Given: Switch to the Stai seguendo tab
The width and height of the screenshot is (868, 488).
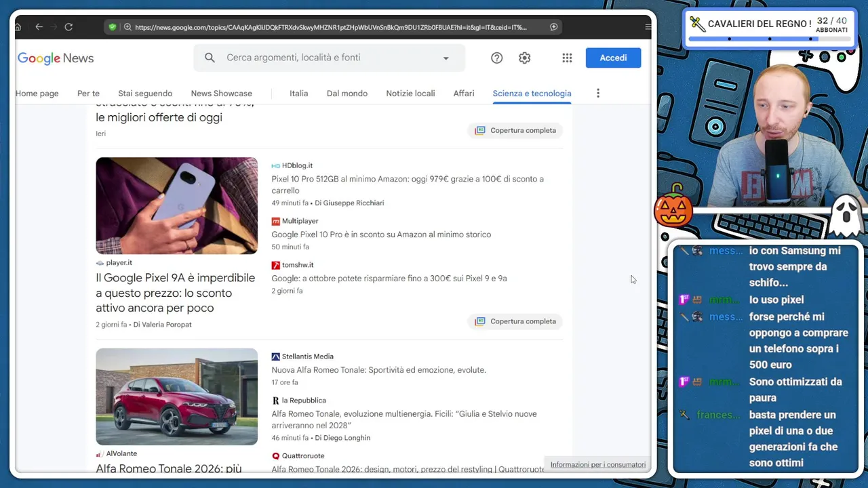Looking at the screenshot, I should tap(145, 94).
